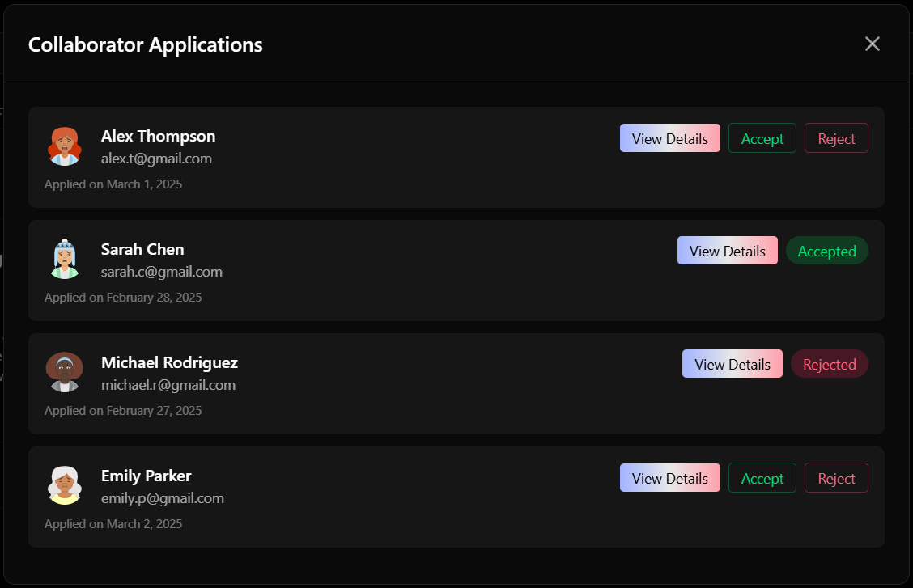
Task: Open View Details for Sarah Chen
Action: tap(727, 251)
